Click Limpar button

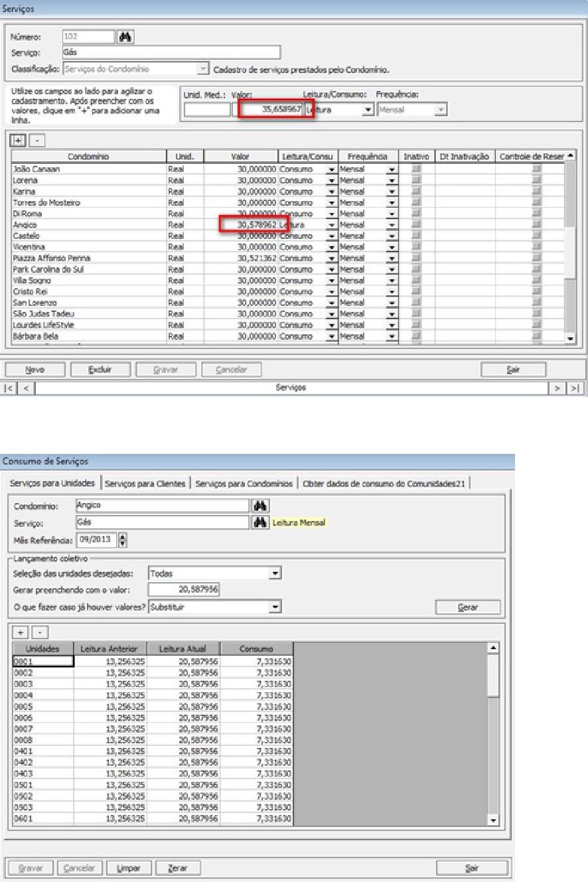(129, 867)
